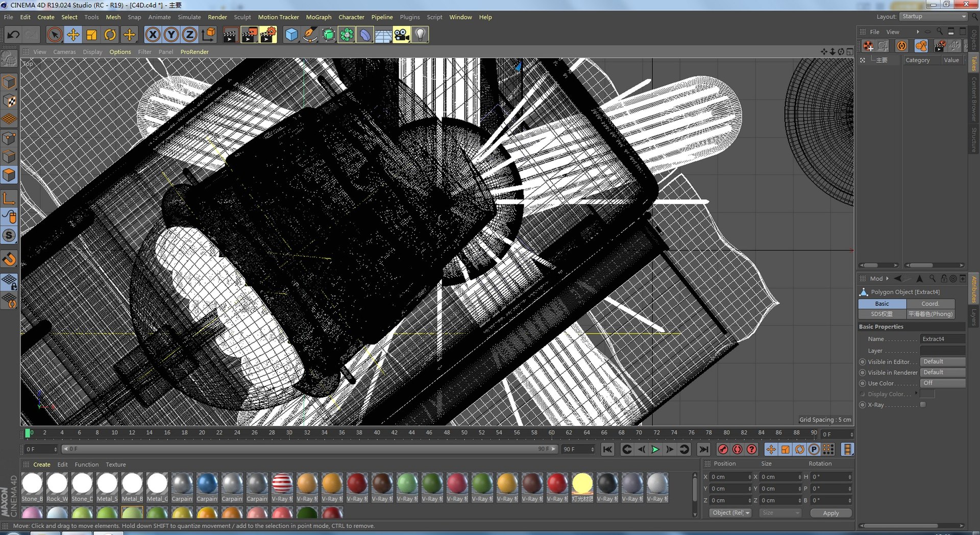Enable Texture mode in left sidebar
The height and width of the screenshot is (535, 980).
pos(9,101)
